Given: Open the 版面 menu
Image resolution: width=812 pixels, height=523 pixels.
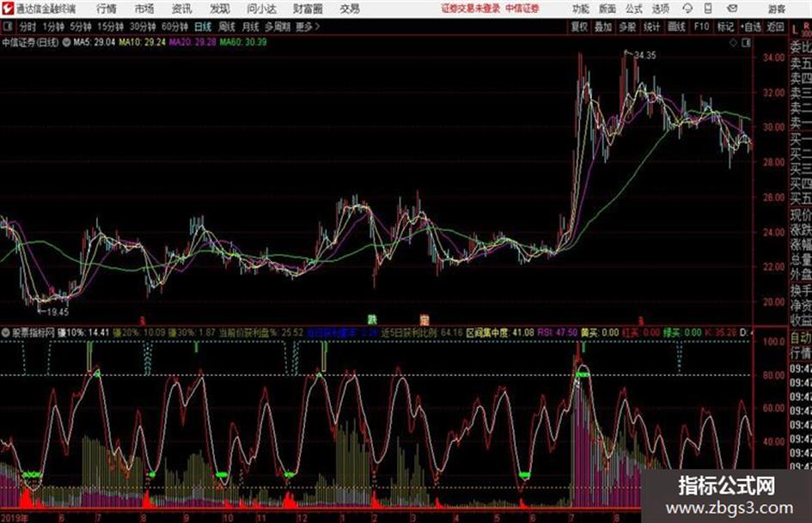Looking at the screenshot, I should coord(607,9).
